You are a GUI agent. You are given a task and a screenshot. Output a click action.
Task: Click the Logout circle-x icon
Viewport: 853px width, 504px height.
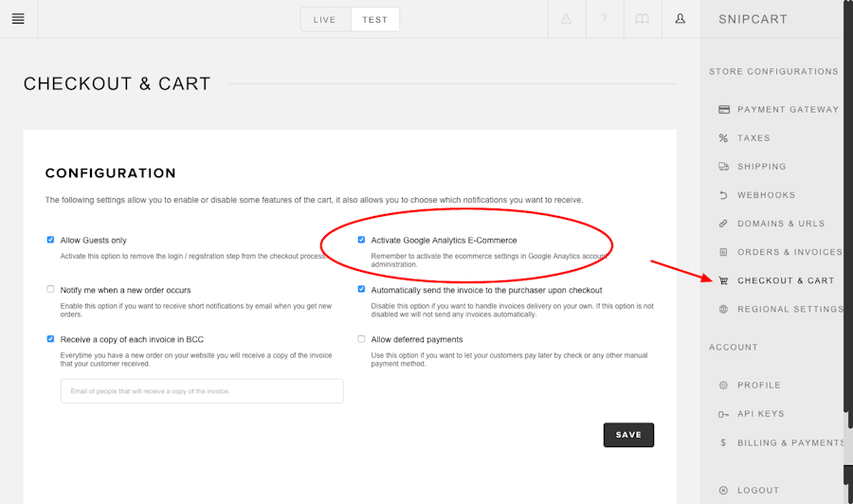[x=723, y=491]
